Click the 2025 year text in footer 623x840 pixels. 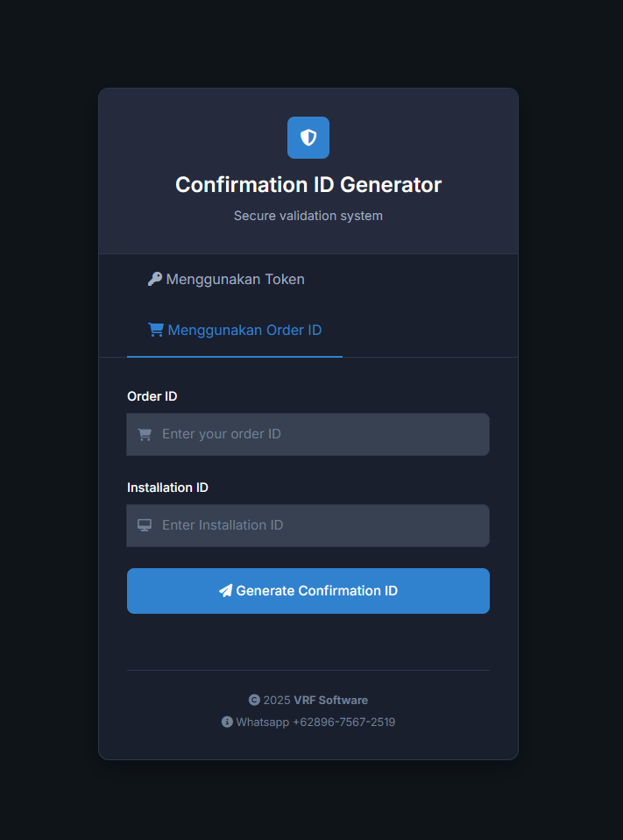[277, 701]
